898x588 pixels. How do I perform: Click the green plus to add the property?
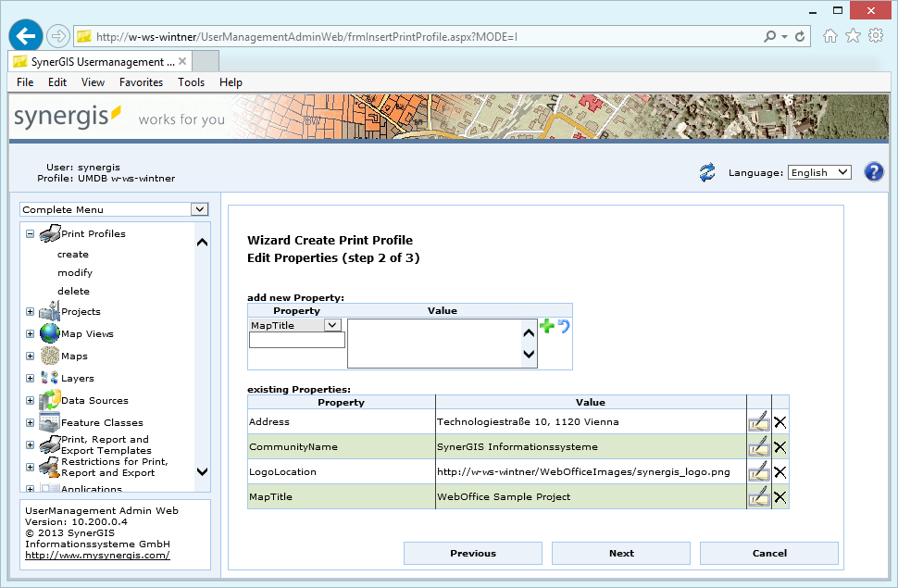pyautogui.click(x=547, y=326)
